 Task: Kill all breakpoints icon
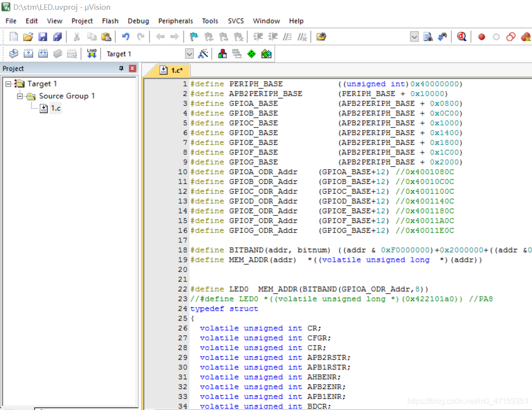point(526,37)
